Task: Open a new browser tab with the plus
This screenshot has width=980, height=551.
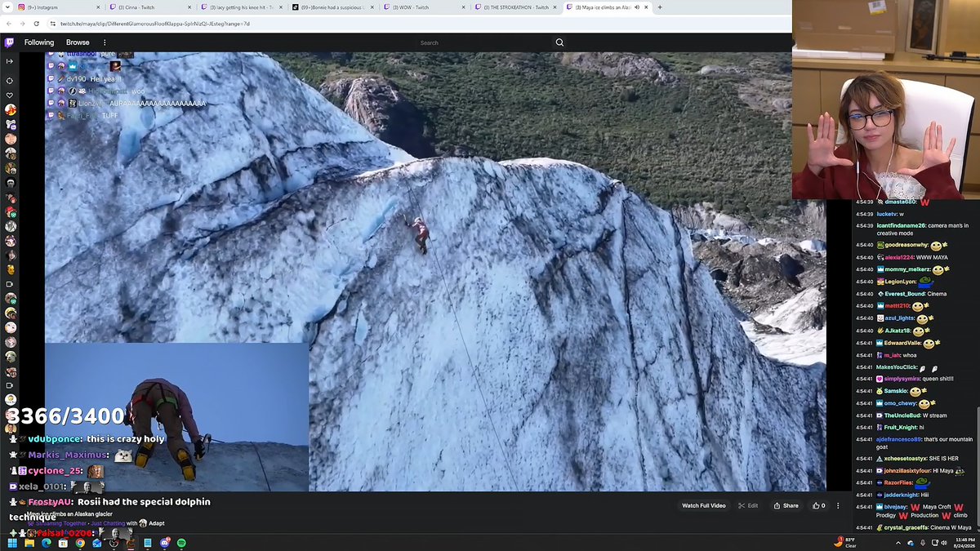Action: [x=660, y=7]
